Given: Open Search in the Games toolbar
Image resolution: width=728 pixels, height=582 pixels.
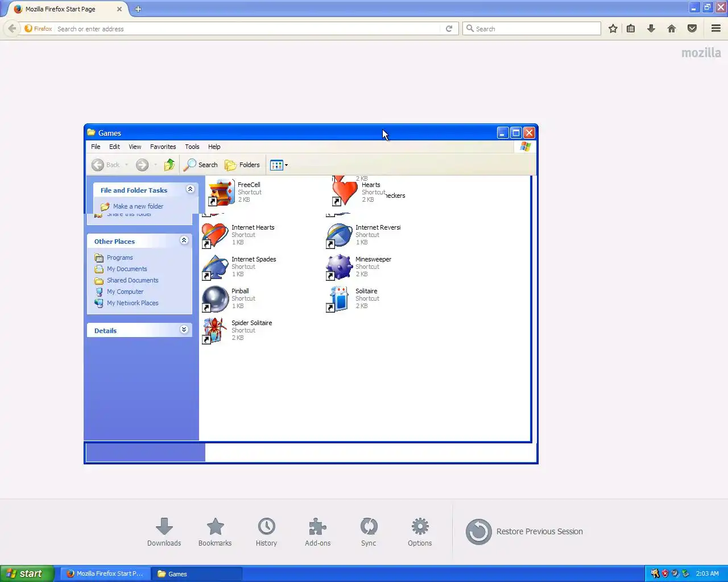Looking at the screenshot, I should tap(201, 165).
